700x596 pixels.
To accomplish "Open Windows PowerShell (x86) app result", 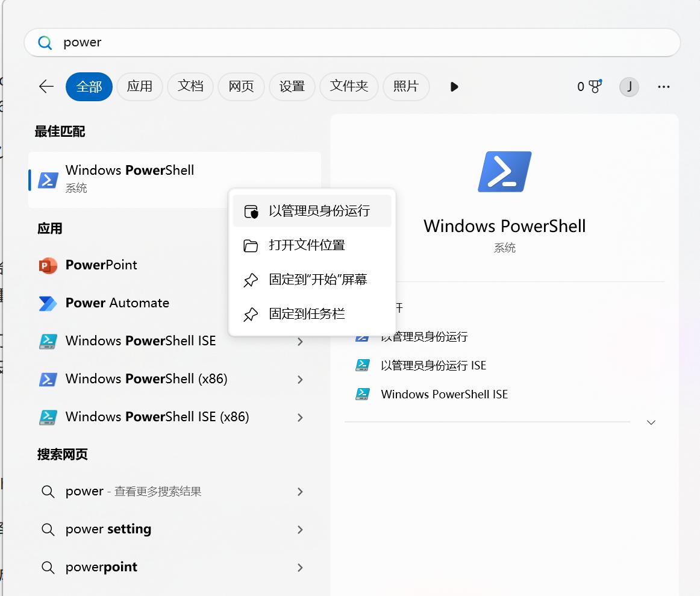I will point(175,380).
